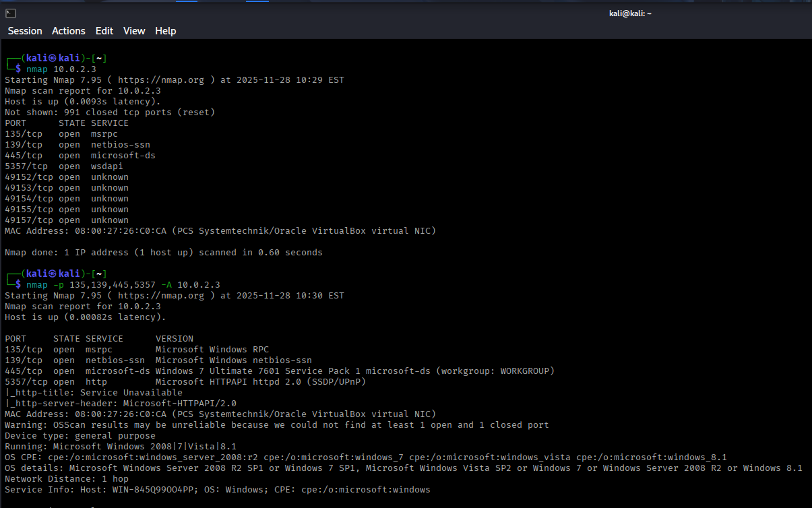Click the "(workgroup: WORKGROUP)" text

495,371
